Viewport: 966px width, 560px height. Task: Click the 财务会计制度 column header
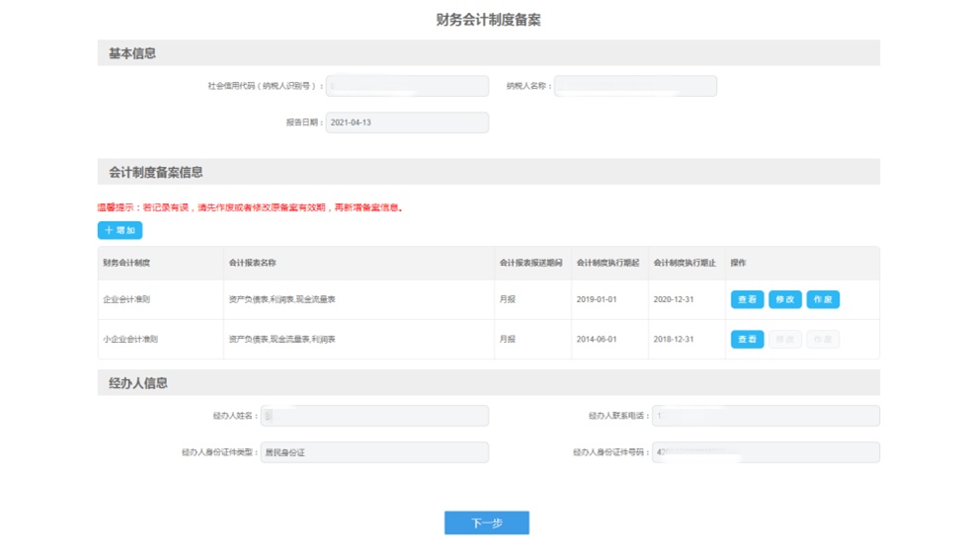[126, 263]
